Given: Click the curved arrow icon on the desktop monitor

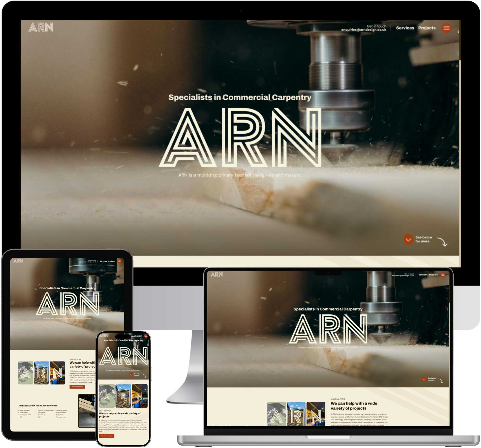Looking at the screenshot, I should click(443, 242).
